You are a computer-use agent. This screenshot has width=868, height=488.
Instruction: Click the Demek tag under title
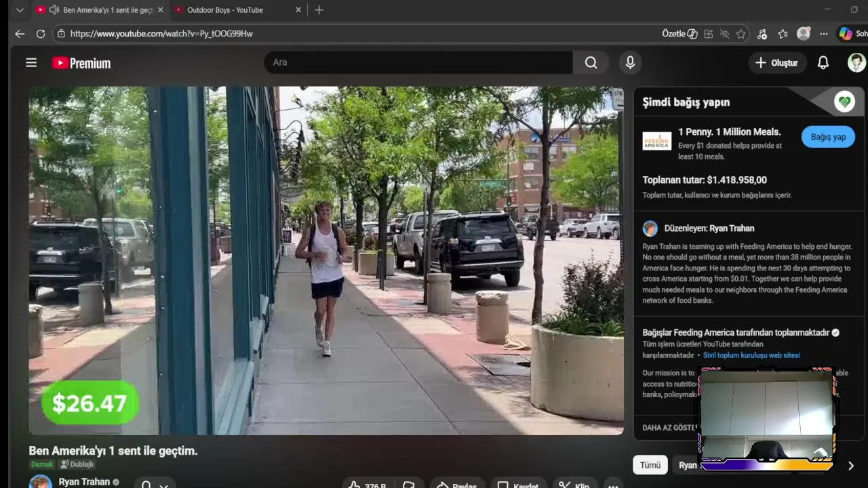42,464
